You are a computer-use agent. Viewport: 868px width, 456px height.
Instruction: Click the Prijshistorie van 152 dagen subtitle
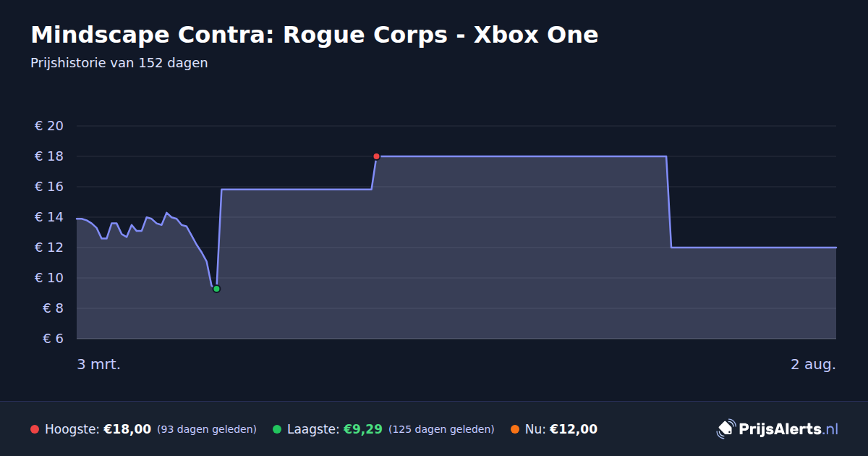119,63
